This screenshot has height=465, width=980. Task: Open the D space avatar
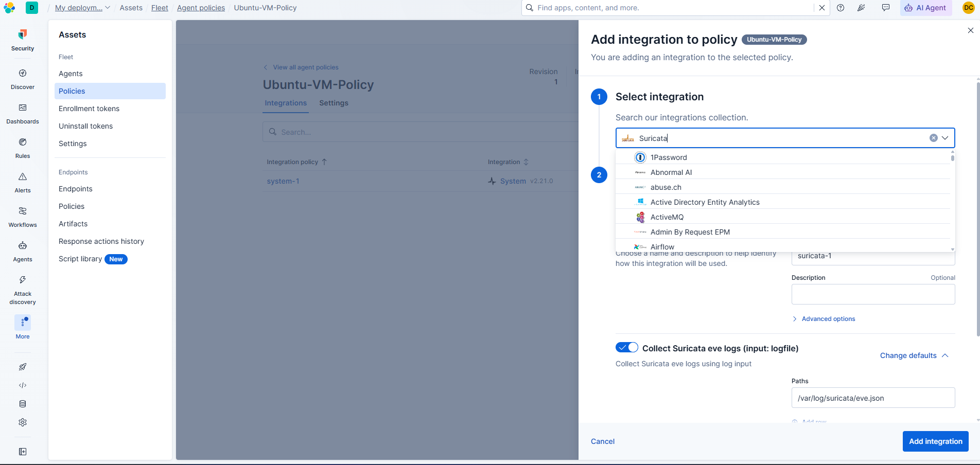(32, 8)
